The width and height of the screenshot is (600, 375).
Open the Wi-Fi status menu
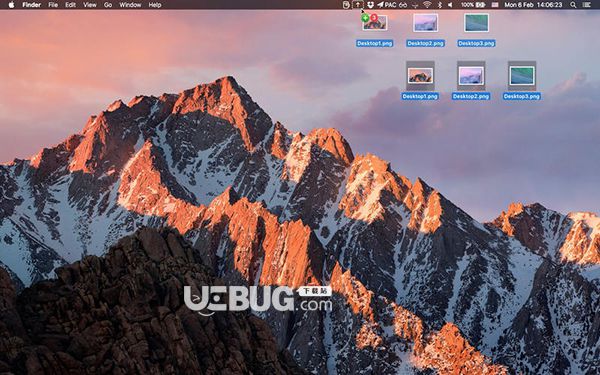[427, 5]
